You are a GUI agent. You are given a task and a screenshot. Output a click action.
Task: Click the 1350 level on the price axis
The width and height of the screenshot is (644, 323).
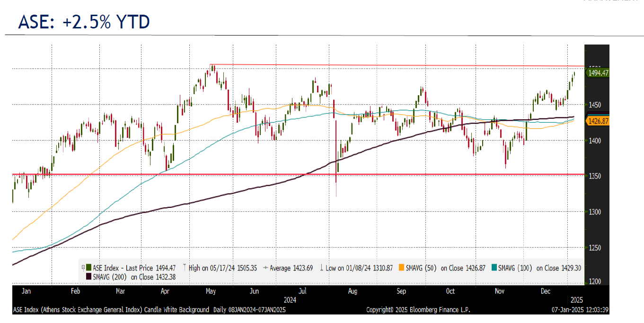click(x=595, y=176)
